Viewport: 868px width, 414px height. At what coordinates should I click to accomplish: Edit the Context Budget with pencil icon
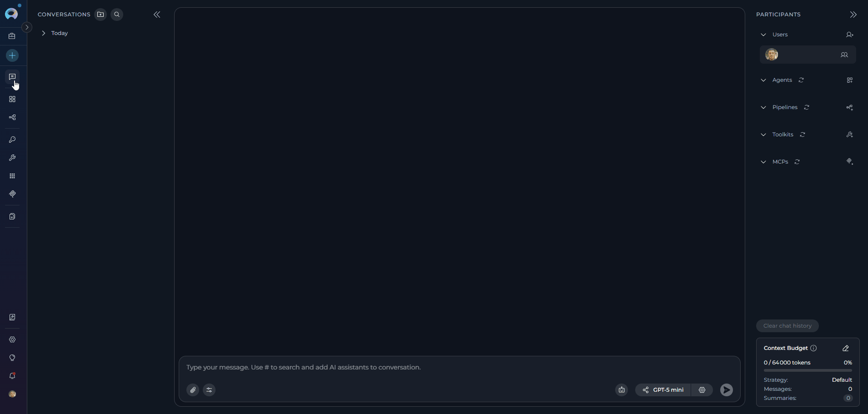pyautogui.click(x=846, y=348)
